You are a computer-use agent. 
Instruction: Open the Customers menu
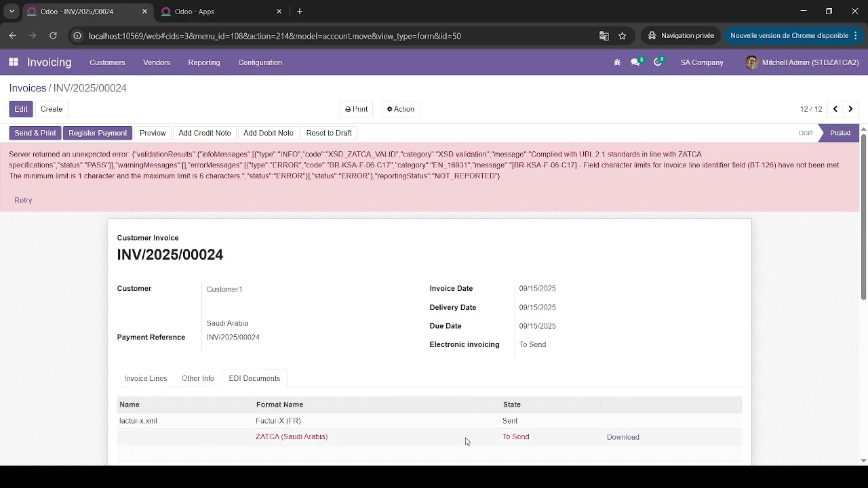(x=107, y=62)
